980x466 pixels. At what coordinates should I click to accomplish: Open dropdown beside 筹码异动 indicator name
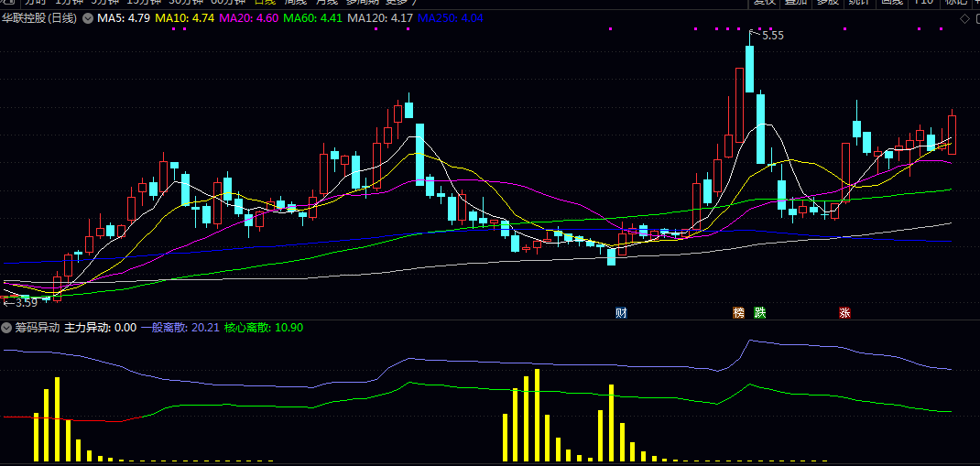pyautogui.click(x=6, y=328)
